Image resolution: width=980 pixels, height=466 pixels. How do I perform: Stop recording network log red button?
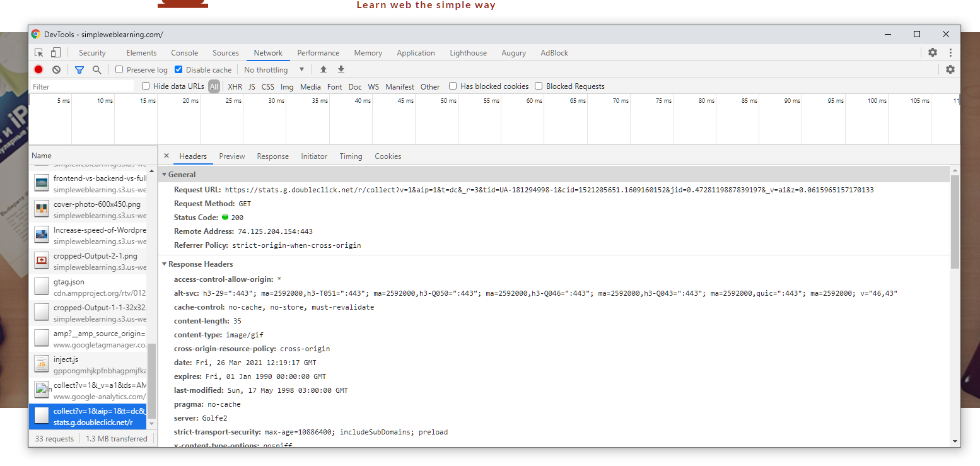(x=38, y=70)
